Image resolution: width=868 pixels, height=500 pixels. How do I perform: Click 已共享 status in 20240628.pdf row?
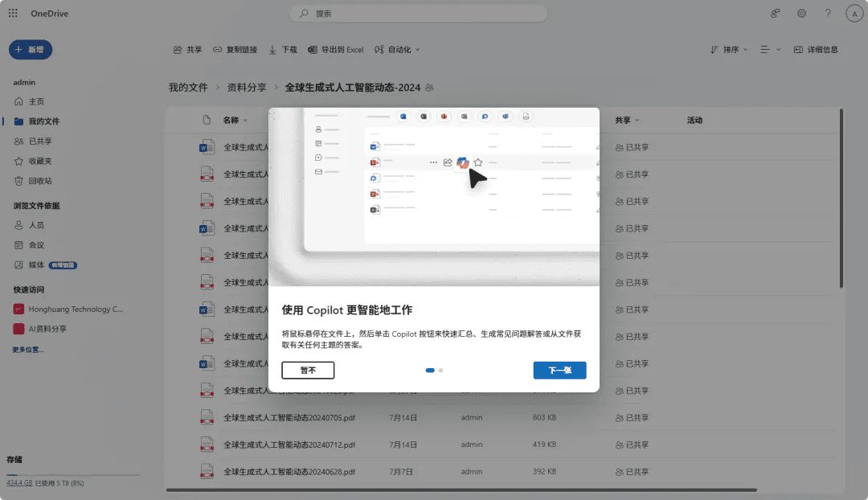tap(632, 472)
